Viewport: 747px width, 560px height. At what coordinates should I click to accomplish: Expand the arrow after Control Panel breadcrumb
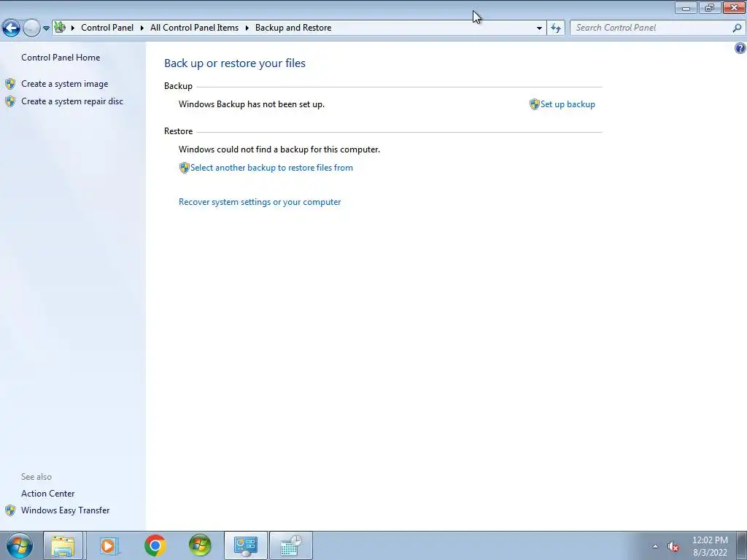142,28
